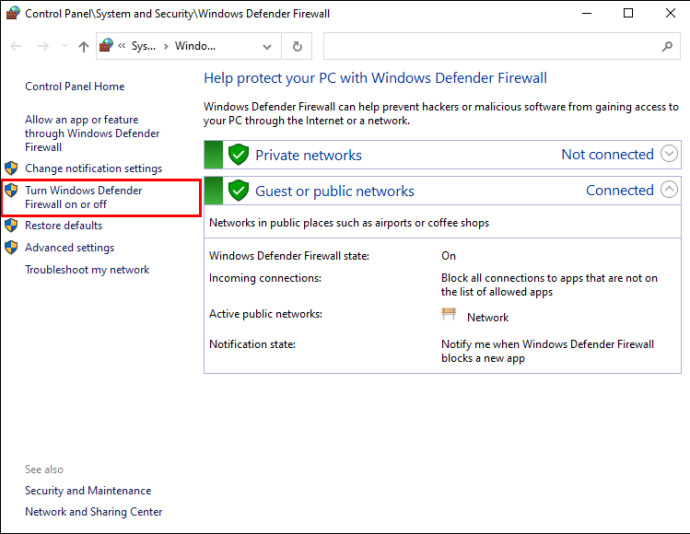690x534 pixels.
Task: Click the up arrow to go to the parent folder
Action: pyautogui.click(x=84, y=46)
